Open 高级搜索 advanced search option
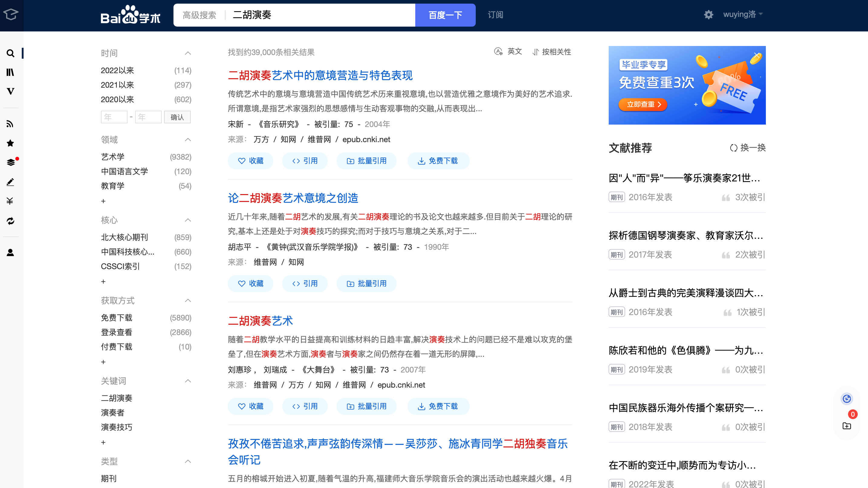 coord(199,15)
